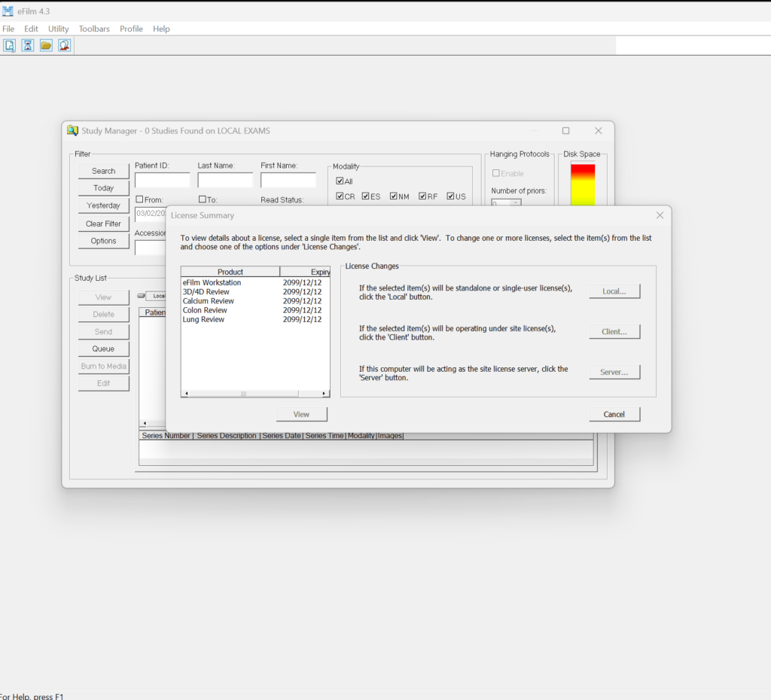Click the Series Date column header

(x=282, y=436)
